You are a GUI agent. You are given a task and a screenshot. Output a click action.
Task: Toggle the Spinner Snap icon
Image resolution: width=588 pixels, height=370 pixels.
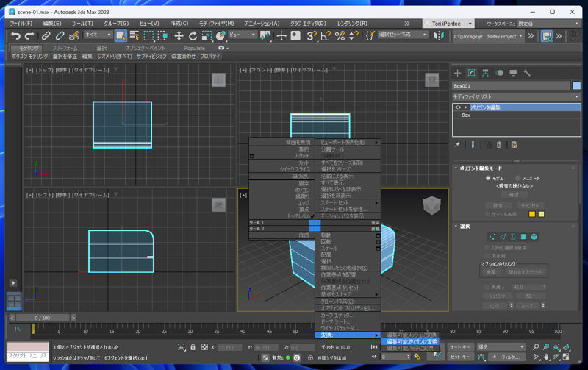coord(354,36)
